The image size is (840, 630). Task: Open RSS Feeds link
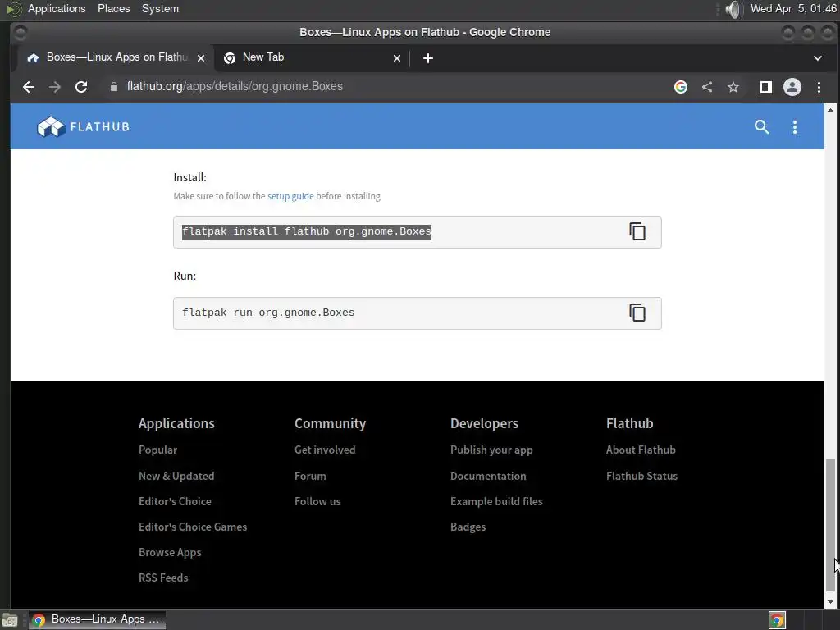[x=163, y=577]
